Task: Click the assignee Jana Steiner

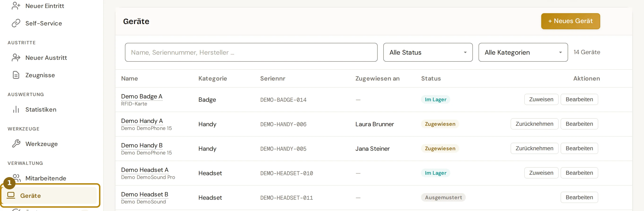Action: click(x=372, y=149)
